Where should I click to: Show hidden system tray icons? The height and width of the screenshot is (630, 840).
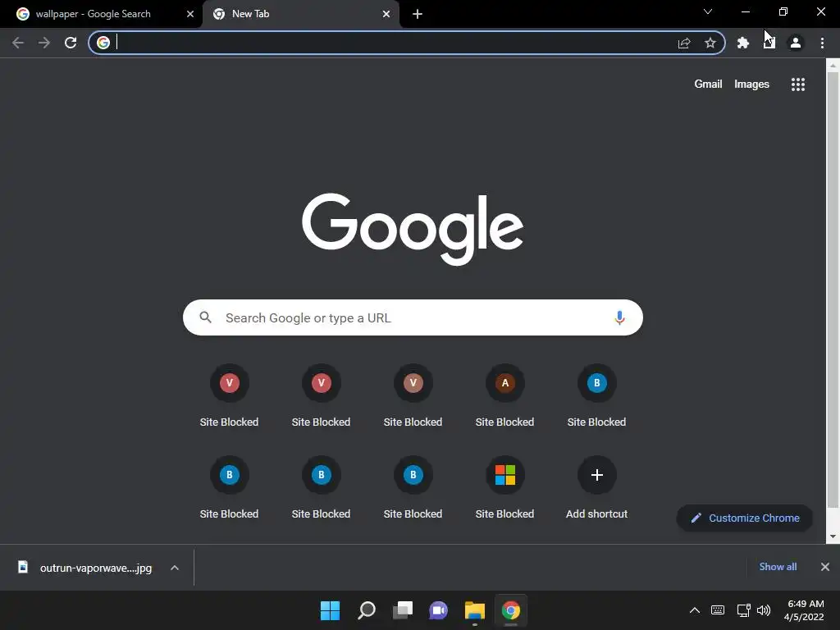694,610
